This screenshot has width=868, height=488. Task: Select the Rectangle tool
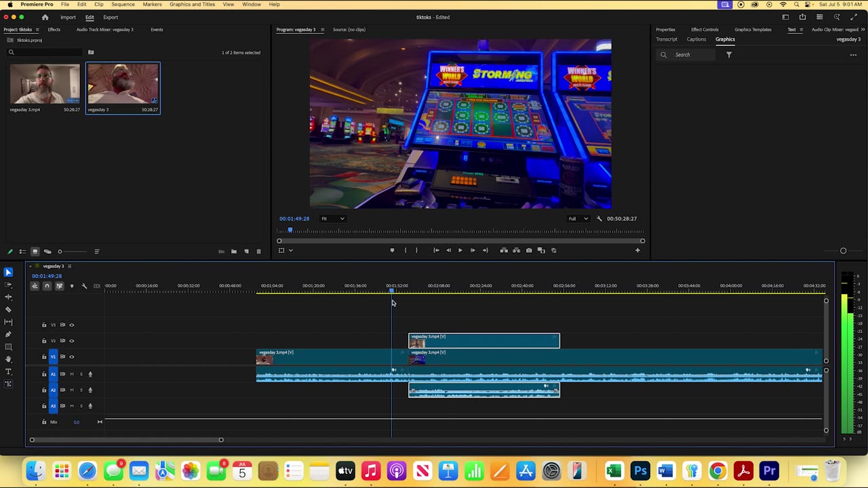(8, 346)
